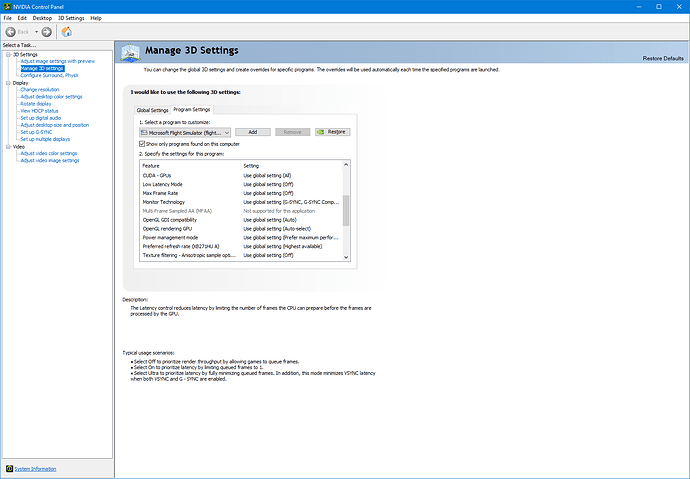Select the CUDA - GPUs feature row

click(241, 176)
